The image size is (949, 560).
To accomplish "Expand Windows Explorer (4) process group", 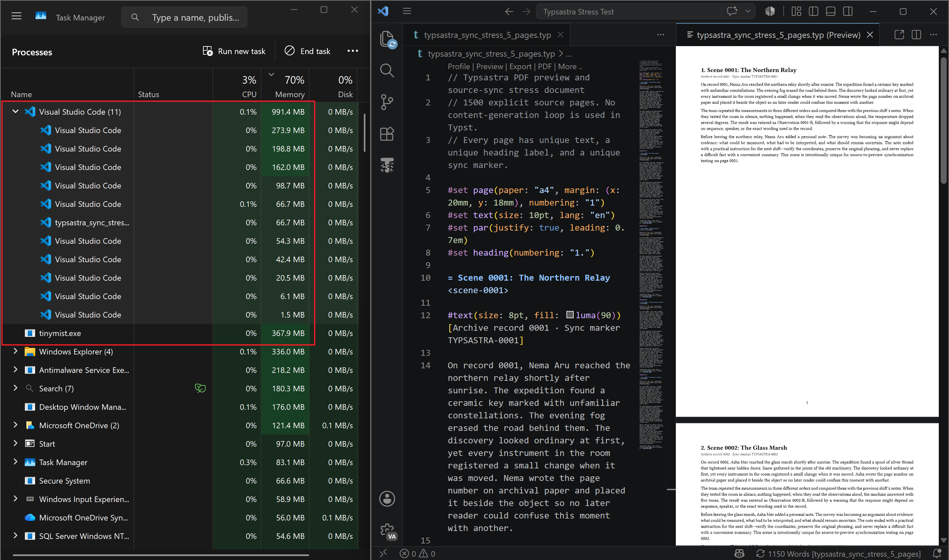I will click(x=15, y=351).
